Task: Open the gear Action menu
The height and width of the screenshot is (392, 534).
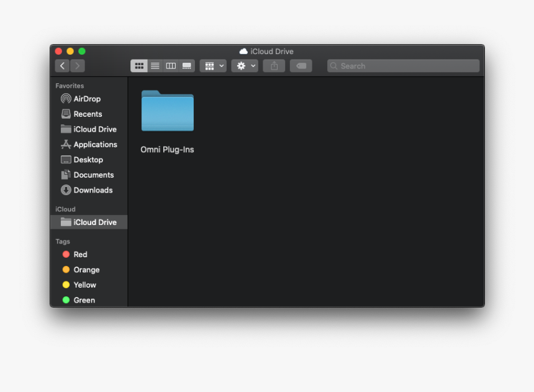Action: point(245,66)
